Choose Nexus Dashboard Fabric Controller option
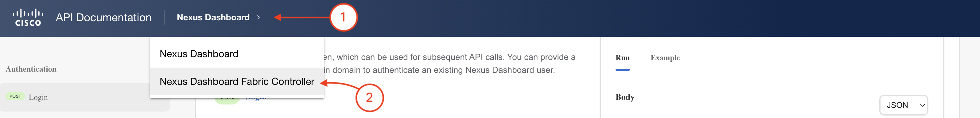Viewport: 980px width, 118px height. point(237,81)
